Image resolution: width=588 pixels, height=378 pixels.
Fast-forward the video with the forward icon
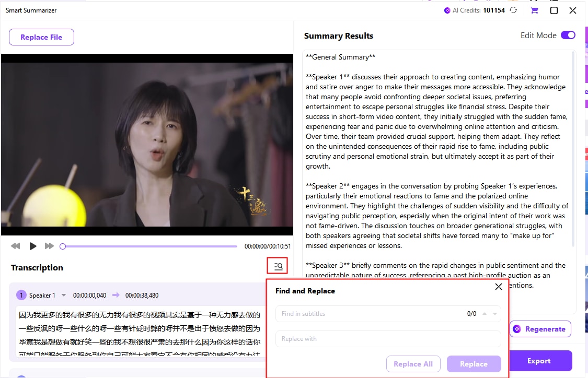tap(49, 246)
